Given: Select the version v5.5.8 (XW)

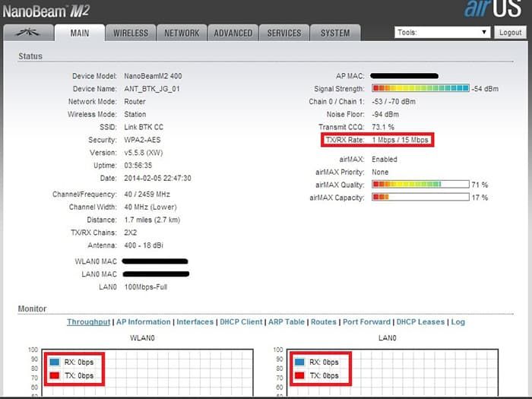Looking at the screenshot, I should 143,153.
